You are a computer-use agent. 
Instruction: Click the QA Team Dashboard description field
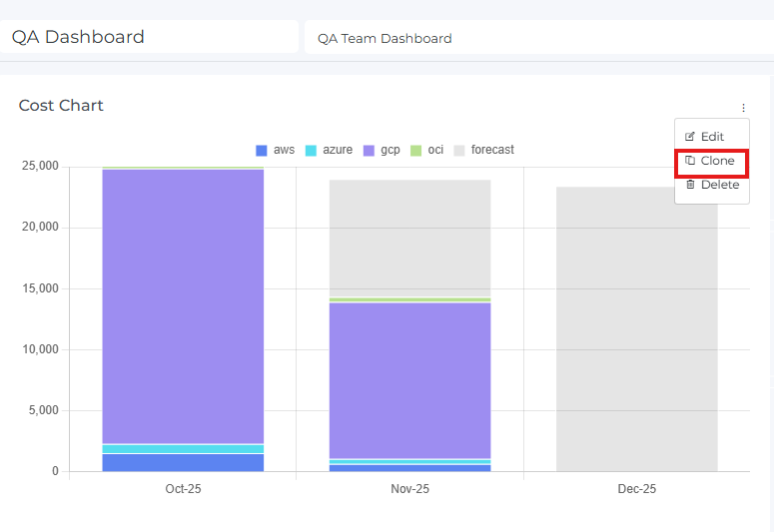point(539,38)
